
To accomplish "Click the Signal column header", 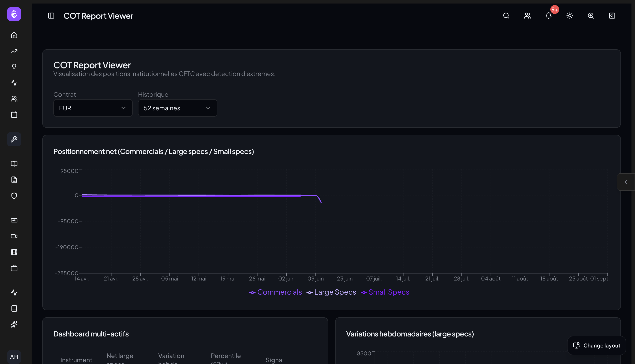I will (274, 360).
